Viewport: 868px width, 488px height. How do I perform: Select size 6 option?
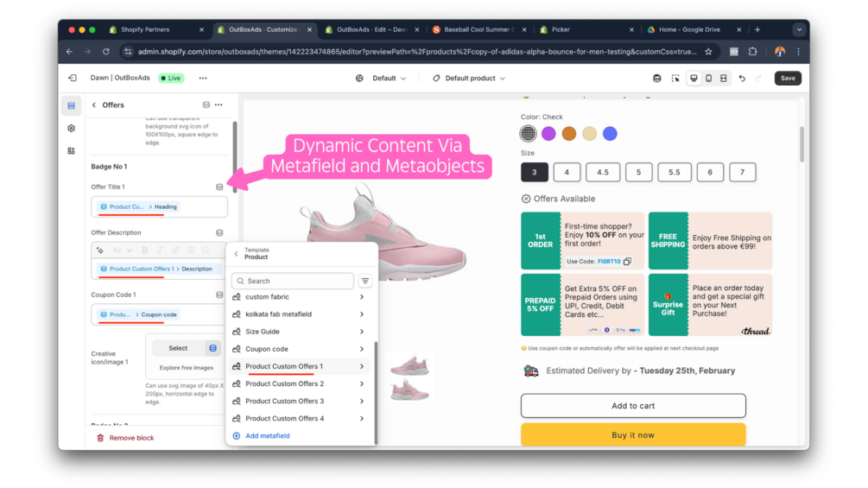coord(710,172)
